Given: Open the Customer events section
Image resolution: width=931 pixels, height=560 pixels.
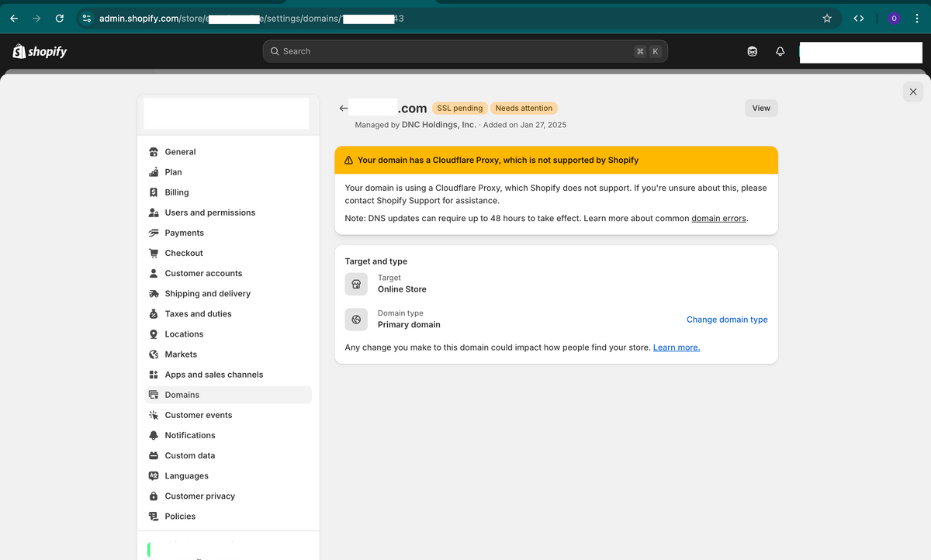Looking at the screenshot, I should (198, 415).
